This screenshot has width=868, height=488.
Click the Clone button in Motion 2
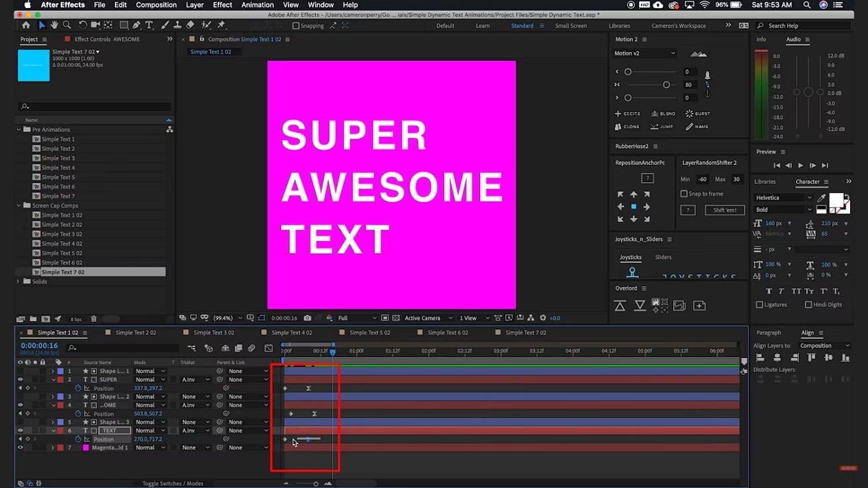[x=627, y=126]
